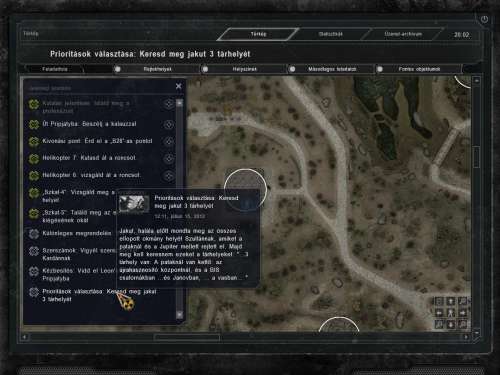The image size is (500, 375).
Task: Select the 'Helikopter 7' task icon
Action: [x=34, y=159]
